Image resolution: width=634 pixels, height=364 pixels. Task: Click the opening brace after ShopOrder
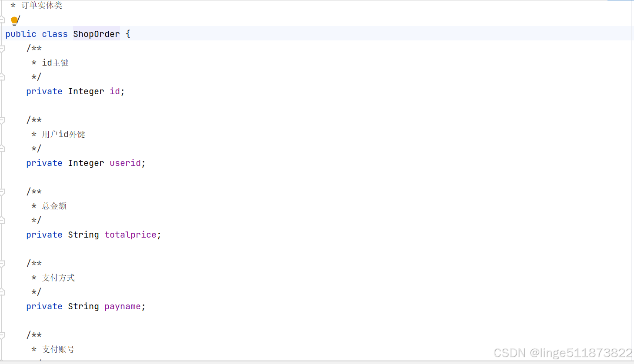click(128, 34)
